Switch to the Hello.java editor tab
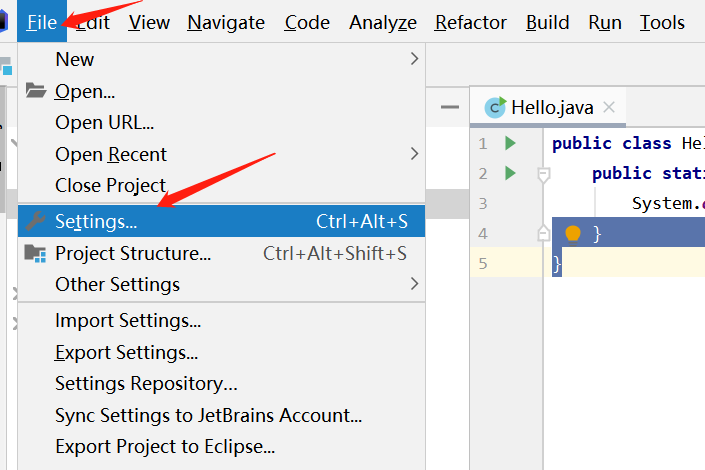The width and height of the screenshot is (705, 470). (x=548, y=107)
